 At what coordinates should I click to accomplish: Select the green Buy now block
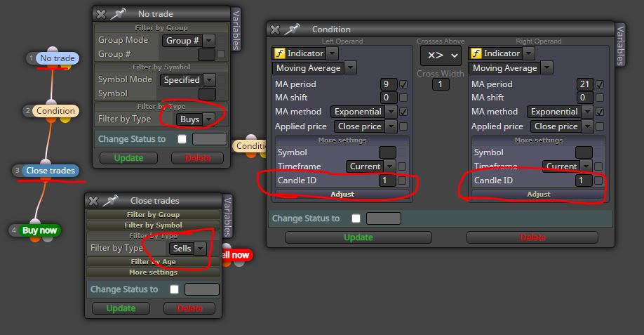(x=39, y=230)
